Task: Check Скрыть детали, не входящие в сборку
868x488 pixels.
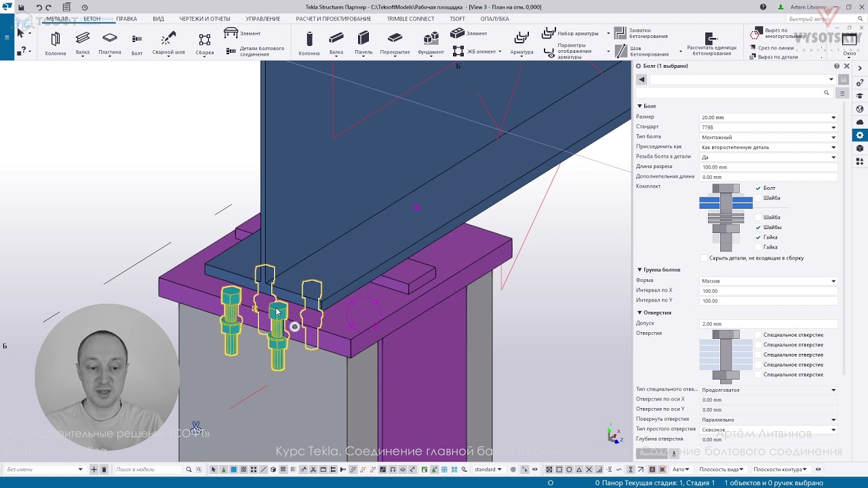Action: click(x=704, y=258)
